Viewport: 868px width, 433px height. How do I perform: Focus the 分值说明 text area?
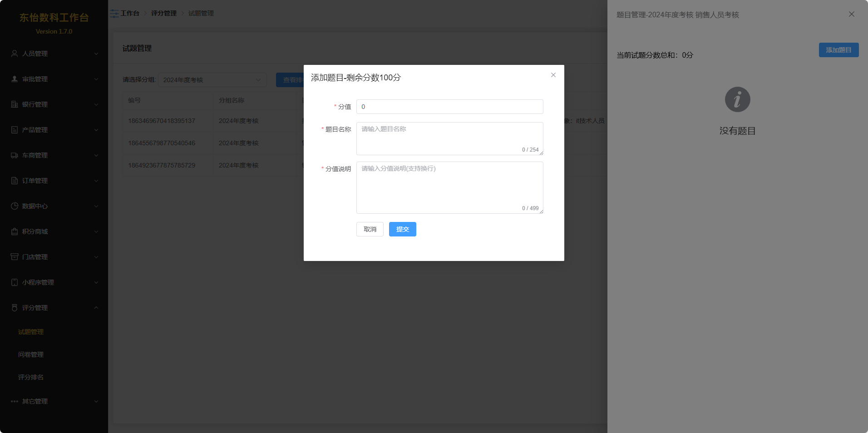(x=449, y=187)
